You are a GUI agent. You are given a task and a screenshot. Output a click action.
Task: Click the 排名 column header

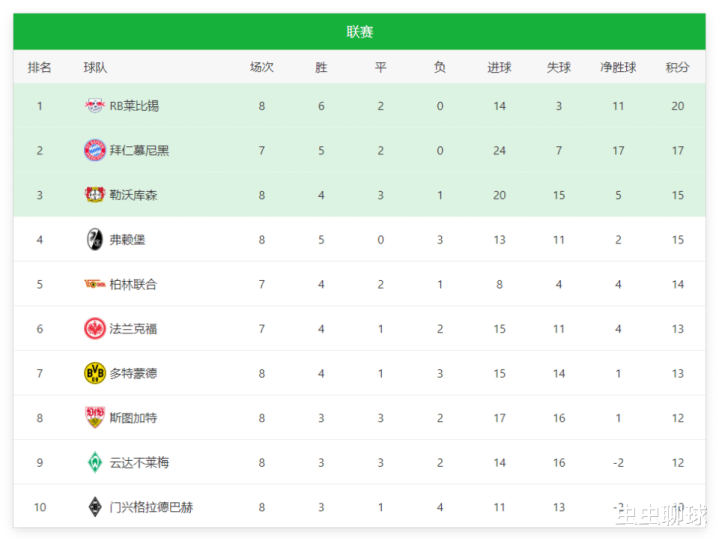pyautogui.click(x=39, y=67)
